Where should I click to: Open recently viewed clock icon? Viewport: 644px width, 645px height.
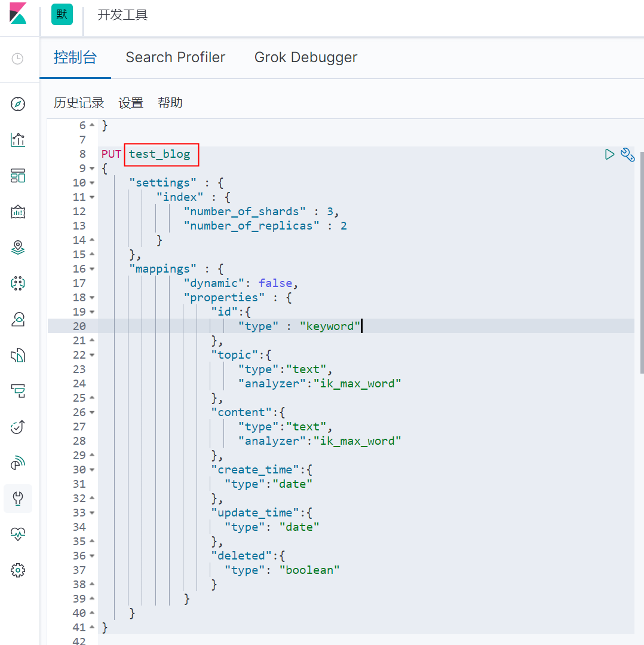[18, 59]
